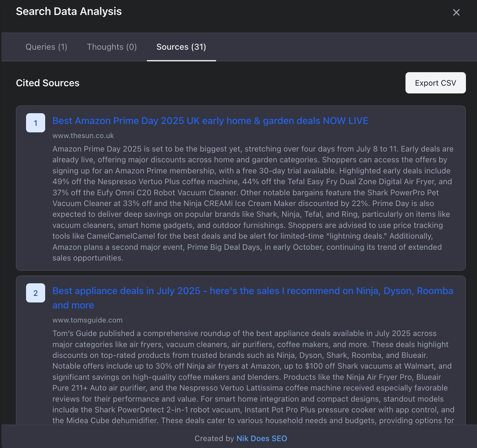Click the Cited Sources heading
The height and width of the screenshot is (448, 477).
(x=48, y=83)
